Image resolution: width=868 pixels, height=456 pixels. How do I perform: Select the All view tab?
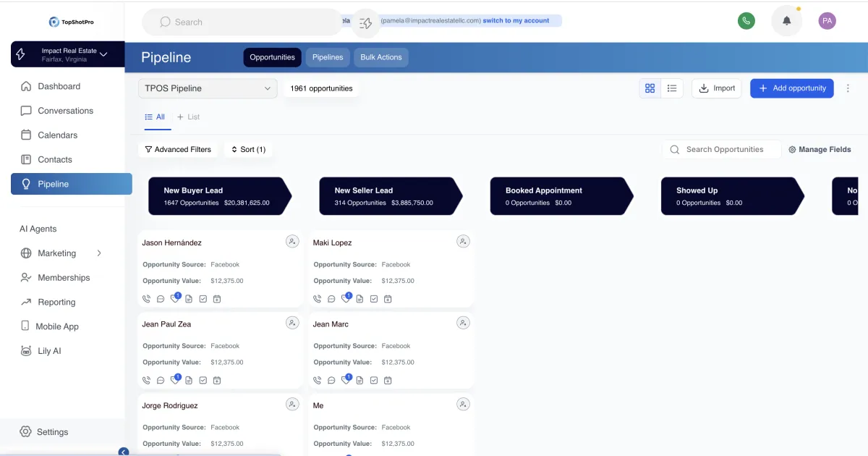click(x=155, y=117)
